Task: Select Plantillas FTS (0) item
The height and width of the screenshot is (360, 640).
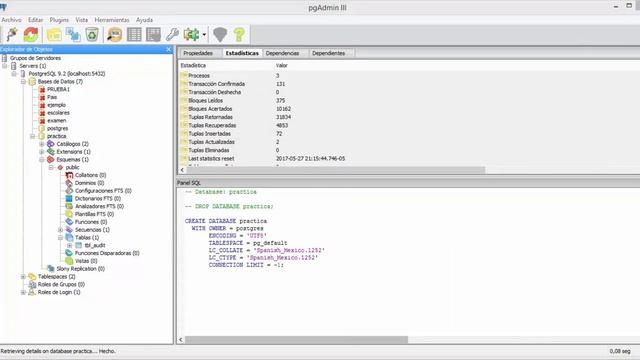Action: (x=94, y=214)
